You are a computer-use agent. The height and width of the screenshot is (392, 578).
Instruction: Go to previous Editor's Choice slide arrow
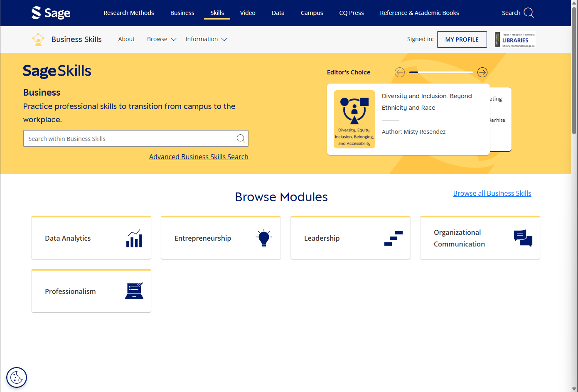[x=400, y=72]
